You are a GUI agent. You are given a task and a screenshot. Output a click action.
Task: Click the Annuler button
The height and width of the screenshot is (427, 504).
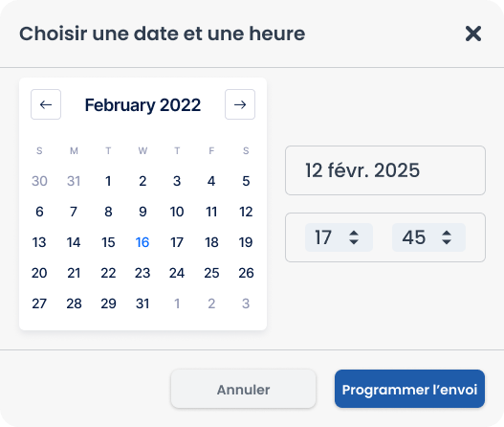pyautogui.click(x=243, y=389)
